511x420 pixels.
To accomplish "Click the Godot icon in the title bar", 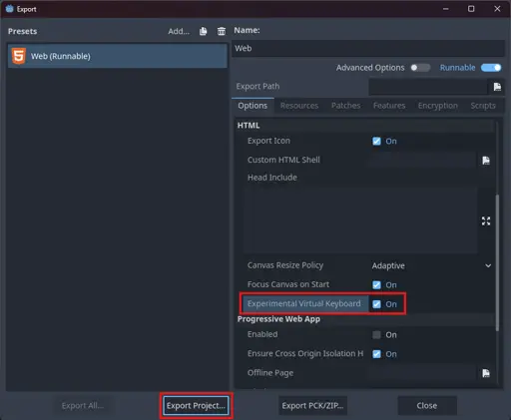I will point(9,9).
